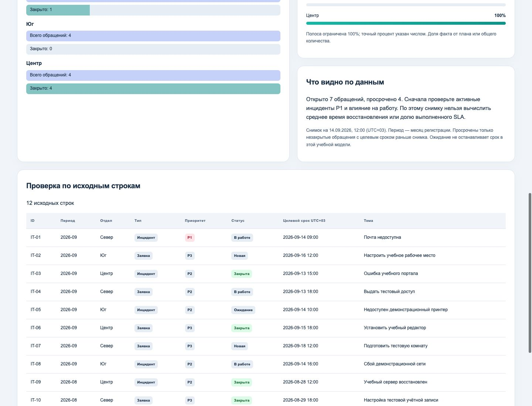Click the deadline "2026-09-18 12:00"
532x406 pixels.
pos(300,346)
